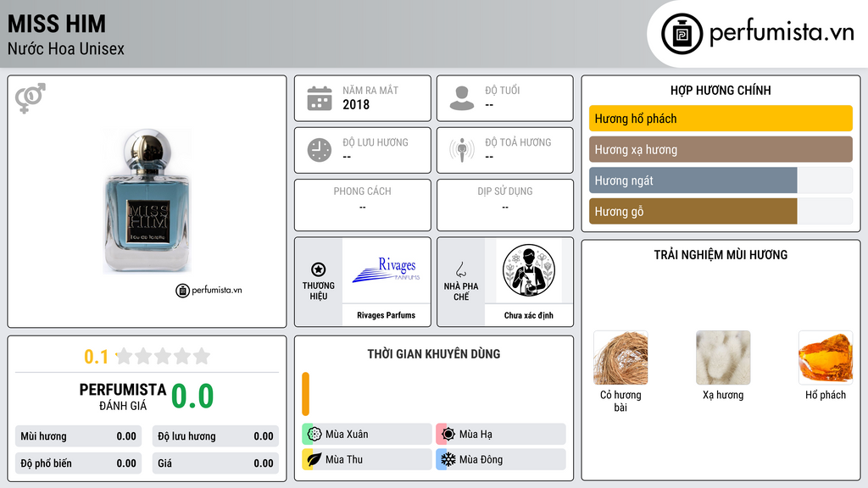Click the Hổ phách note caption
This screenshot has height=488, width=868.
pyautogui.click(x=826, y=395)
